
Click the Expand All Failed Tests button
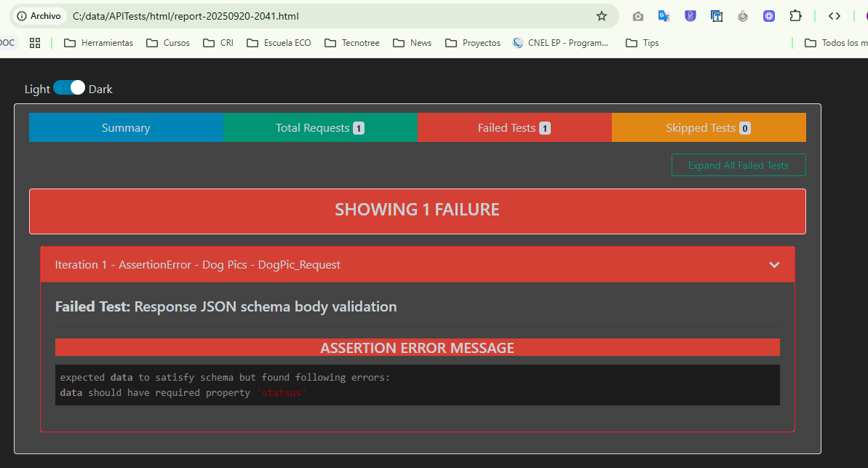[x=738, y=165]
